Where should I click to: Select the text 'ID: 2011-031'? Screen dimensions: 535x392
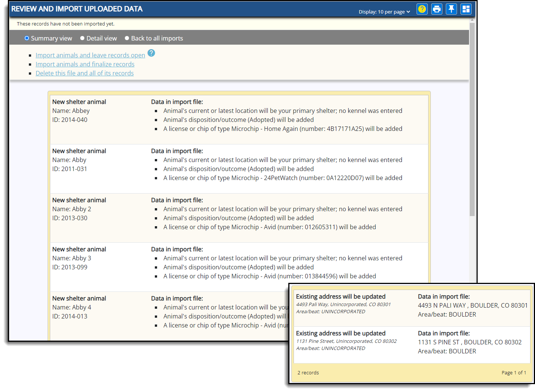pyautogui.click(x=70, y=169)
